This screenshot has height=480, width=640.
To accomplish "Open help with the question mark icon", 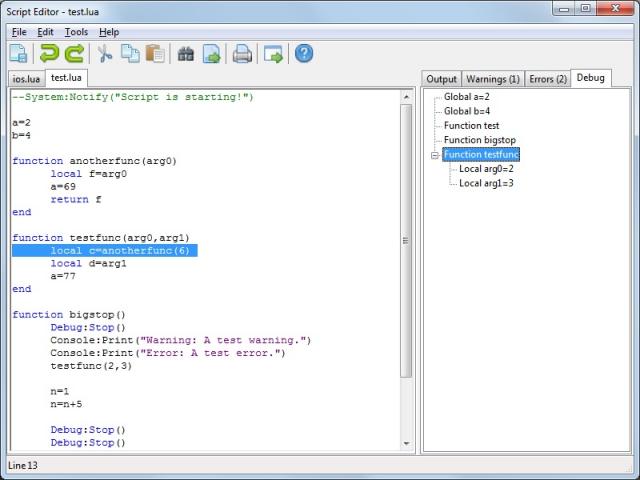I will (x=304, y=54).
